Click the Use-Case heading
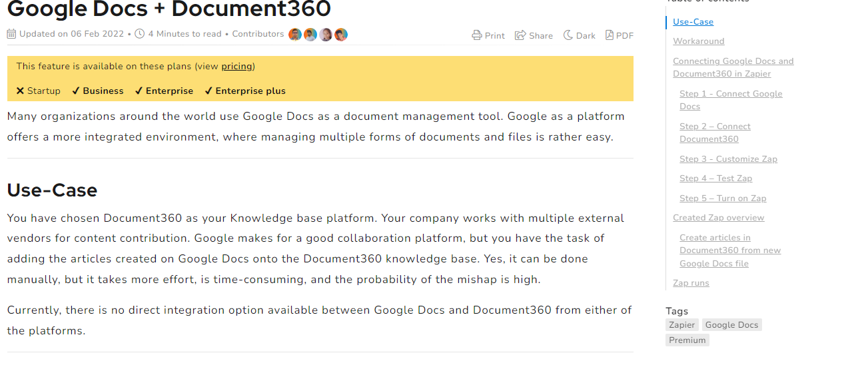Viewport: 868px width, 373px height. (x=52, y=190)
